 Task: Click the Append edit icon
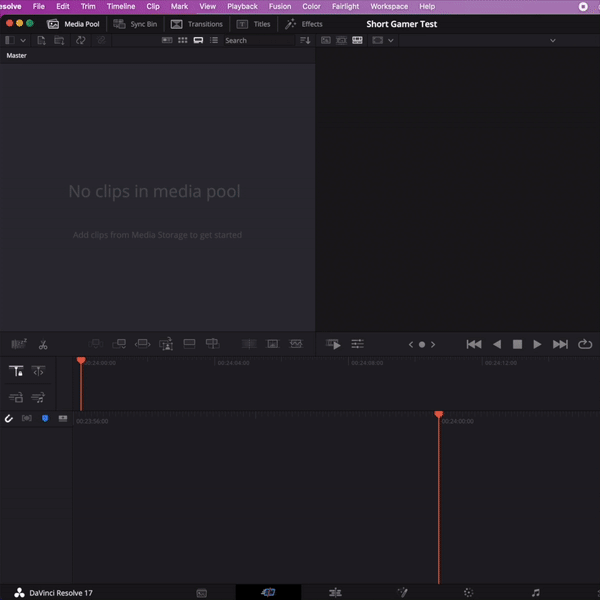[x=119, y=344]
